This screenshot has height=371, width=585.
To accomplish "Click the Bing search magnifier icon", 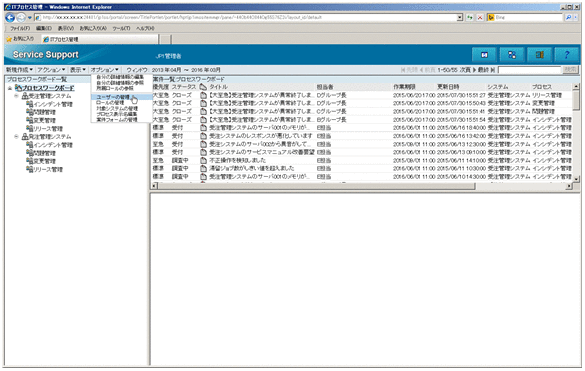I will pos(568,18).
